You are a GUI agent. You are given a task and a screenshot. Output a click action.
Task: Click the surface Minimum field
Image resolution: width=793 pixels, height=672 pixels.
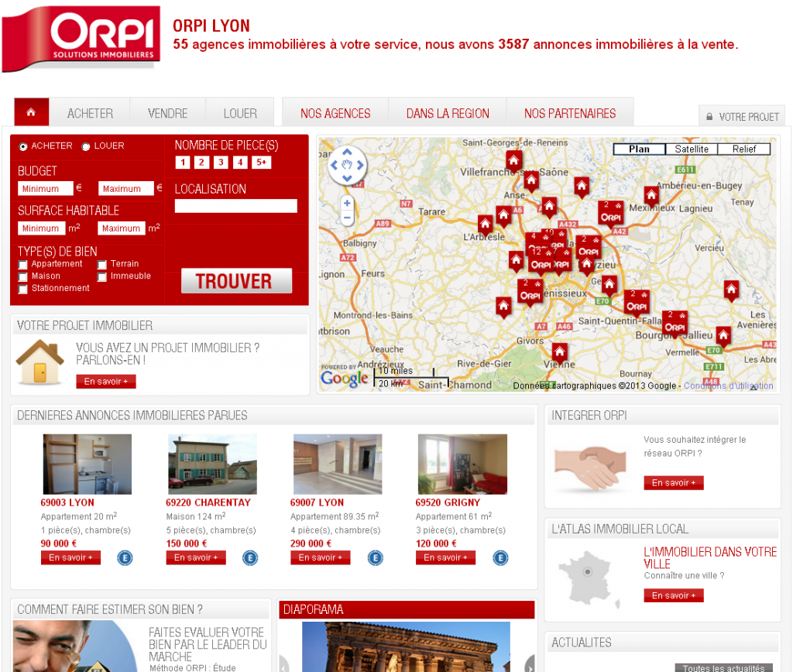(42, 228)
